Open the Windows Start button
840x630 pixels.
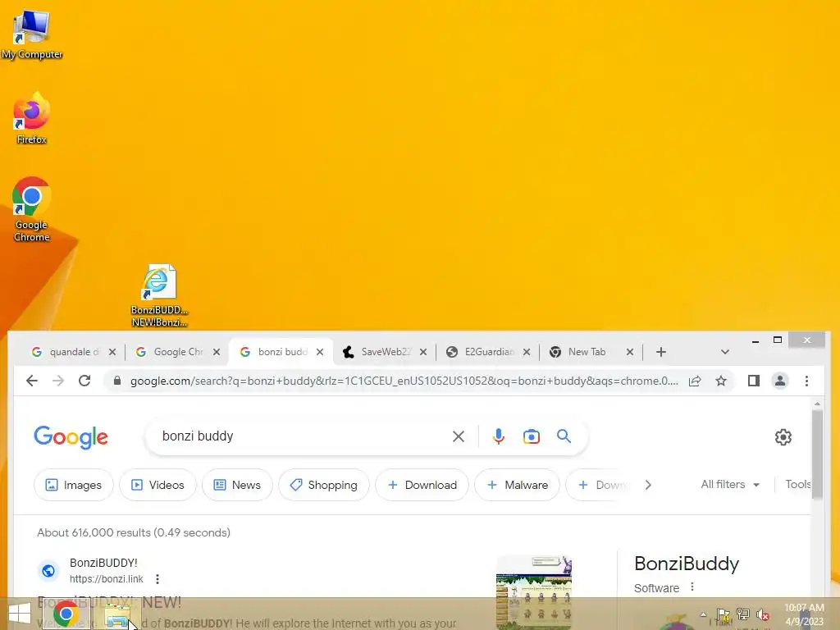pyautogui.click(x=20, y=614)
